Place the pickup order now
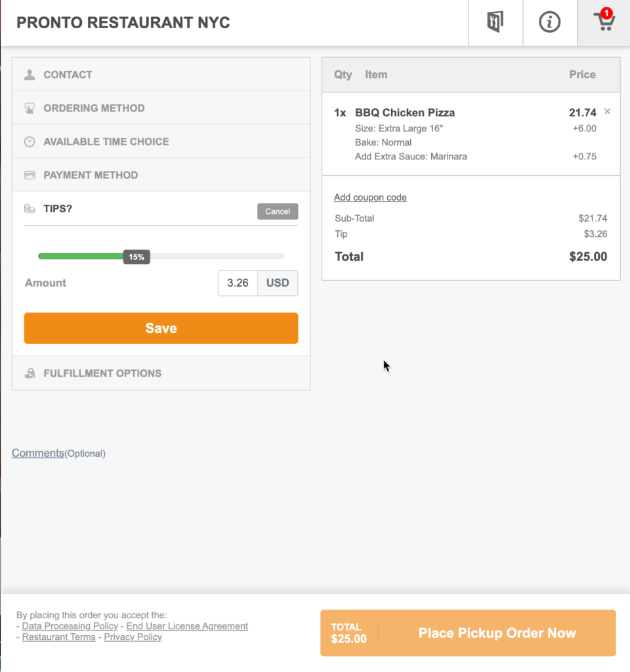 [x=497, y=633]
